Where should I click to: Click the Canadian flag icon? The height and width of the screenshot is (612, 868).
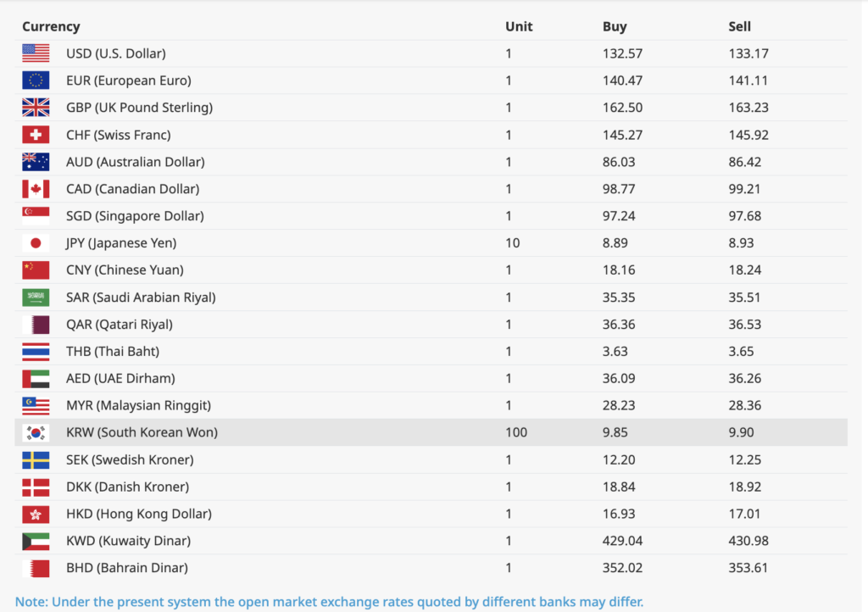36,189
